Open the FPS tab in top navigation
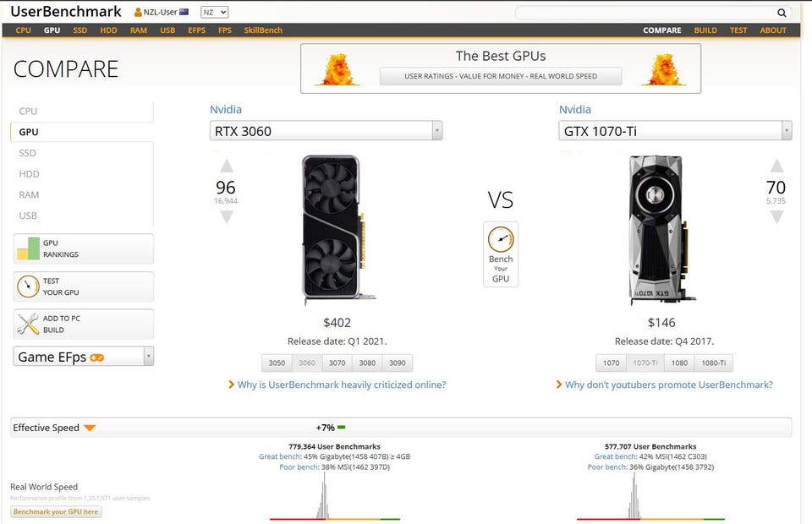The width and height of the screenshot is (812, 524). (x=225, y=30)
